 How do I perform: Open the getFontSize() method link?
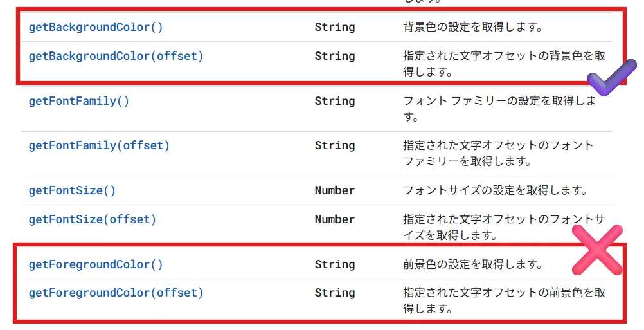click(72, 190)
